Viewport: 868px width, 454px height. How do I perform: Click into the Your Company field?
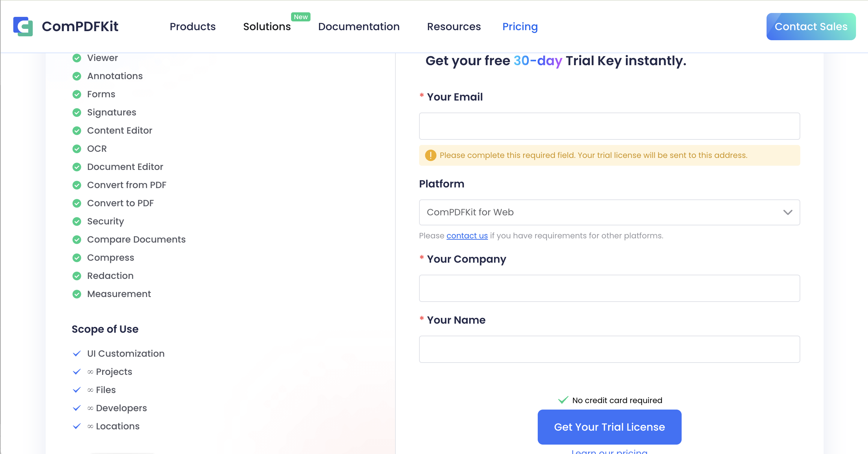[609, 288]
